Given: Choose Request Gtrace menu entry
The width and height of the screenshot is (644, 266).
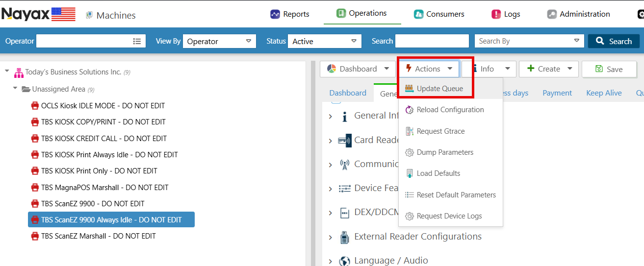Looking at the screenshot, I should tap(450, 131).
